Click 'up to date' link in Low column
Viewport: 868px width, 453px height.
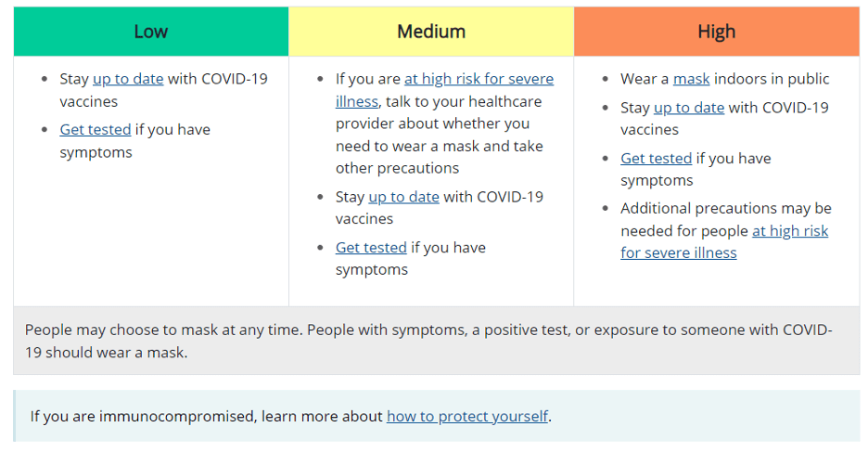pos(128,79)
